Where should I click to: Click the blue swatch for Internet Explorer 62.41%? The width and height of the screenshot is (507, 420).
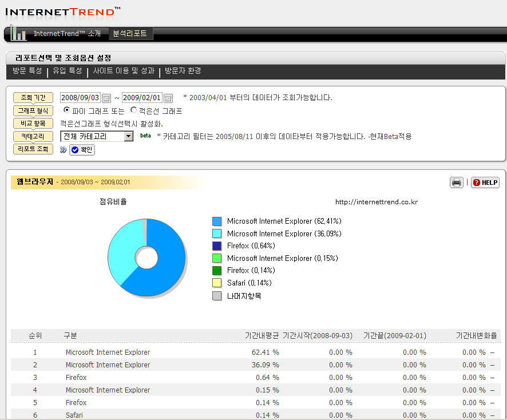[x=217, y=221]
